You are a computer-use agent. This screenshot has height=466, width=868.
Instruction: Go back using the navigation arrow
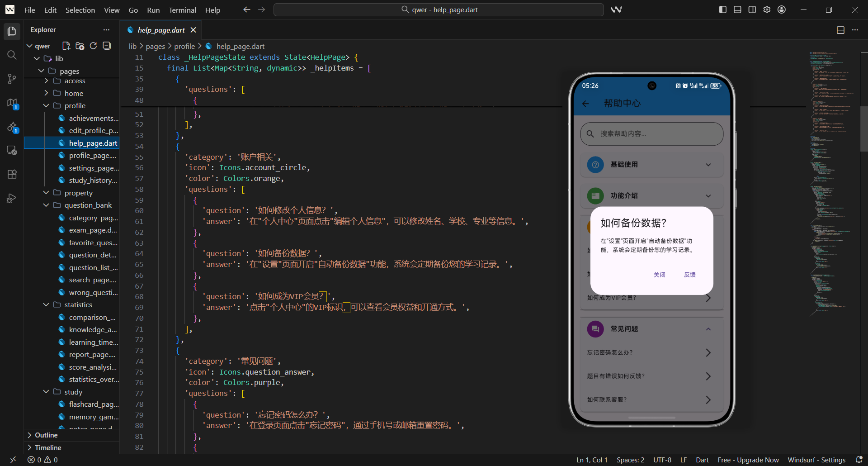[x=246, y=10]
